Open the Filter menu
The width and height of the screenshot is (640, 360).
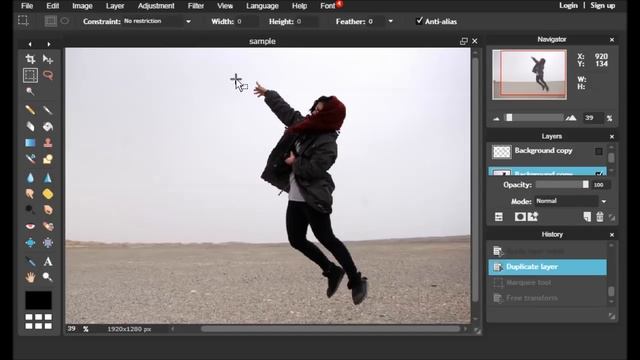196,6
